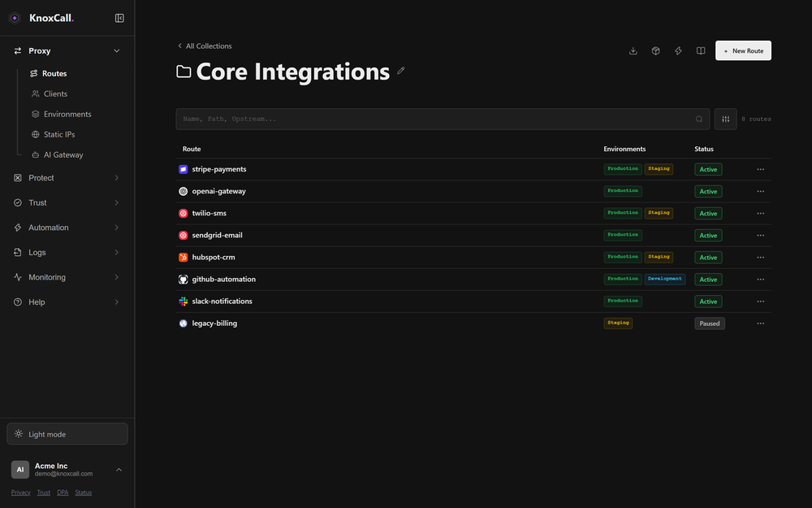Screen dimensions: 812x508
Task: Edit collection name with pencil icon
Action: (x=401, y=71)
